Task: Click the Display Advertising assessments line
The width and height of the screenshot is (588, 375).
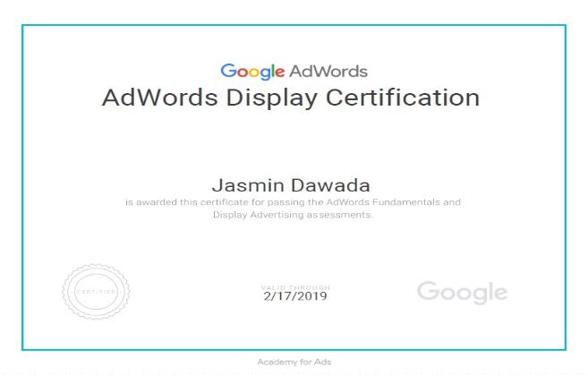Action: 293,215
